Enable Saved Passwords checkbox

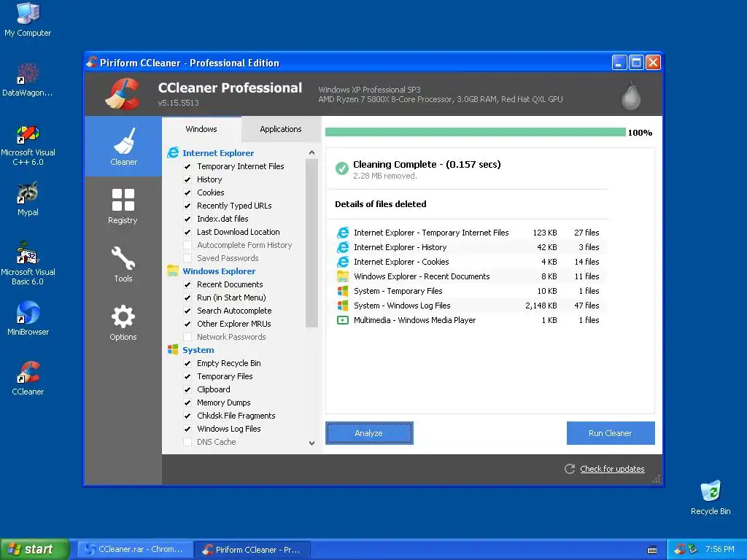[187, 258]
